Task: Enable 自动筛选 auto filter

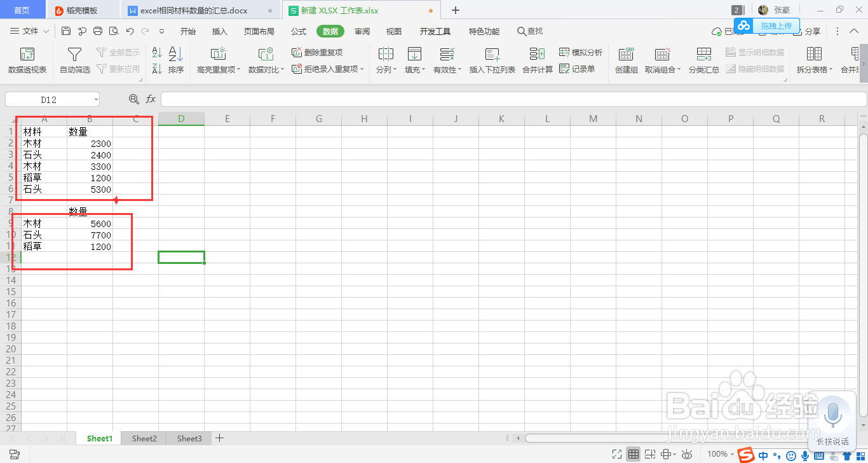Action: coord(75,60)
